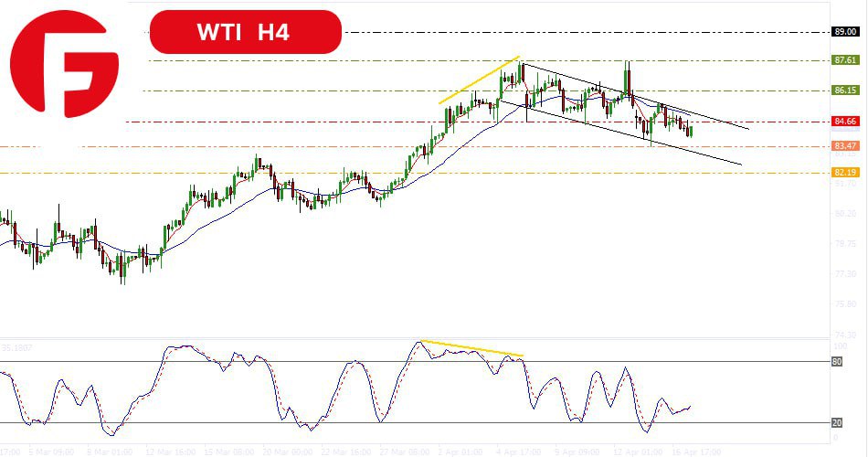Screen dimensions: 868x457
Task: Click the 80.20 price axis value
Action: point(845,213)
